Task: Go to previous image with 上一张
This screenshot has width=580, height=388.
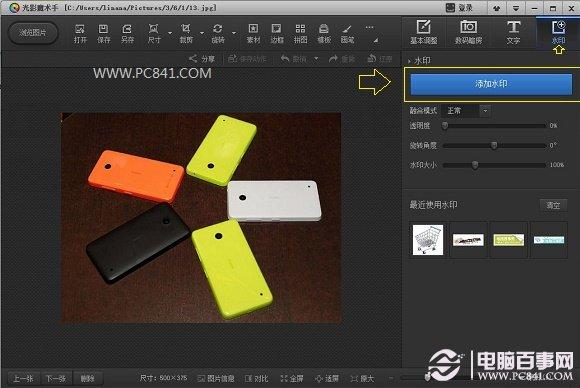Action: [23, 378]
